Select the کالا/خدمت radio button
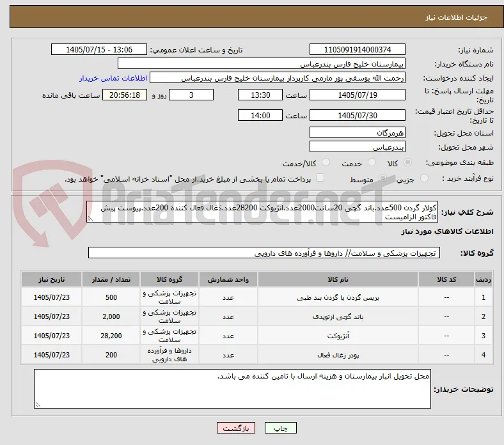The width and height of the screenshot is (504, 445). pos(326,162)
